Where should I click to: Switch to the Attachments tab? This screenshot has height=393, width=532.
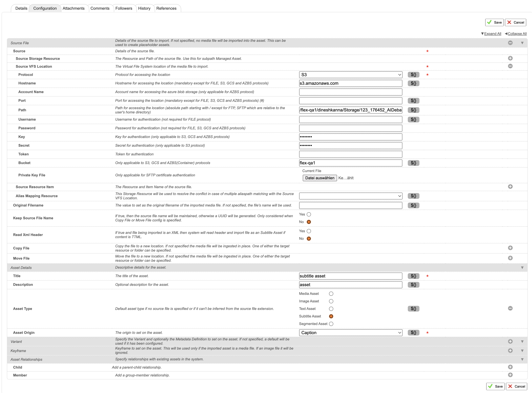point(74,8)
